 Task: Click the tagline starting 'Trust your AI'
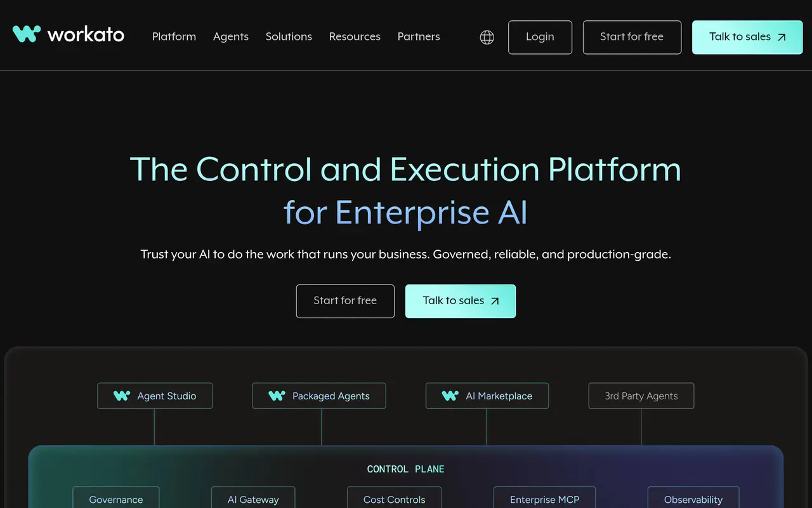coord(406,255)
